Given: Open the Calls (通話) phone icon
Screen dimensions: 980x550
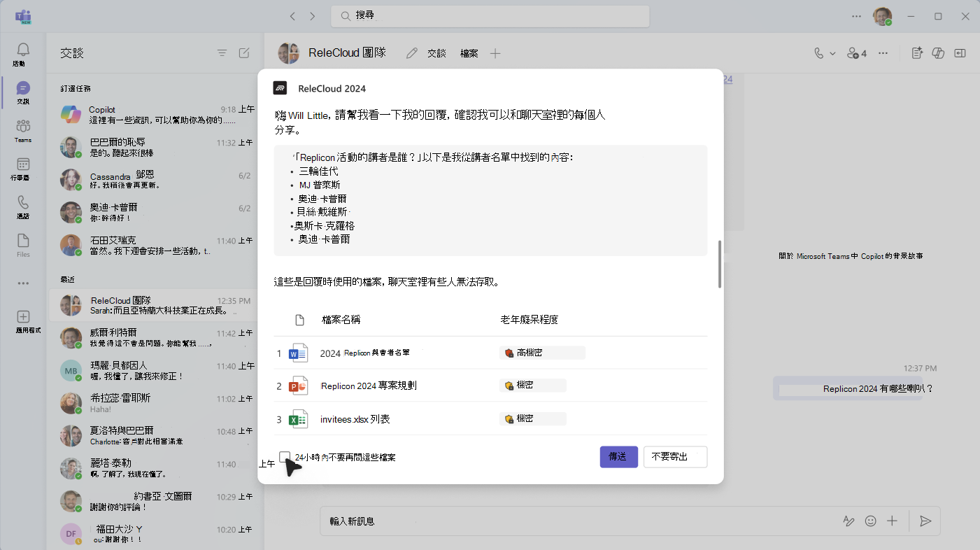Looking at the screenshot, I should tap(23, 203).
